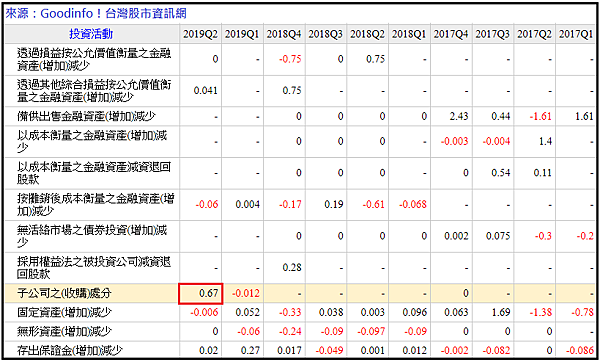Select the 2017Q1 column header
The image size is (600, 362).
click(x=576, y=34)
